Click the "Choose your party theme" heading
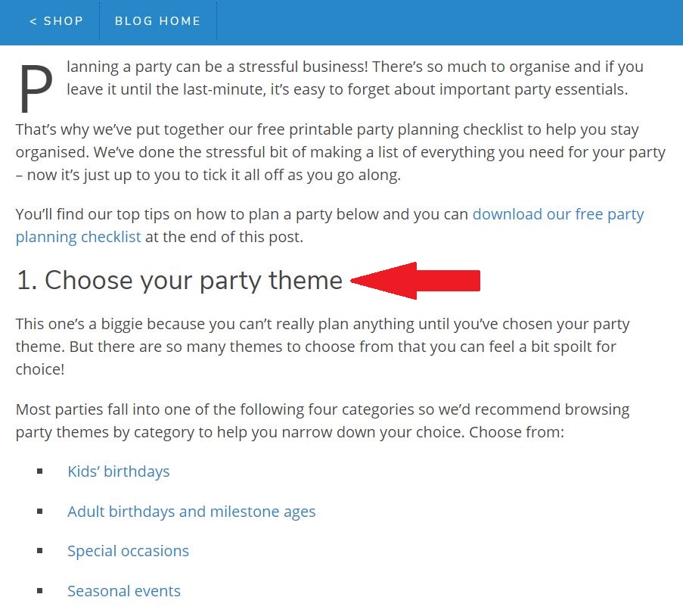Viewport: 683px width, 616px height. (x=179, y=281)
